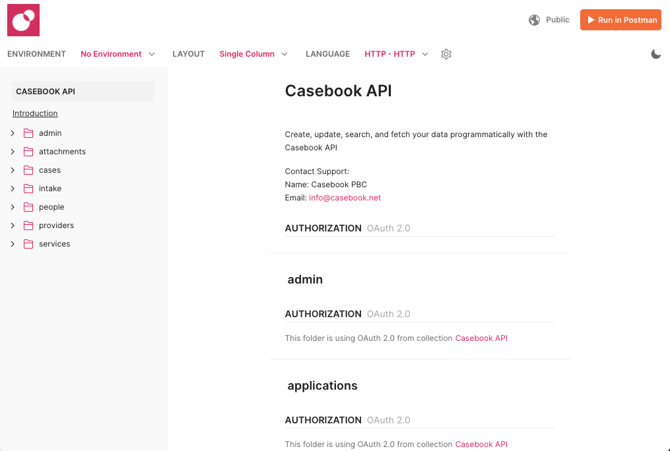This screenshot has height=451, width=670.
Task: Select the CASEBOOK API sidebar header
Action: 46,92
